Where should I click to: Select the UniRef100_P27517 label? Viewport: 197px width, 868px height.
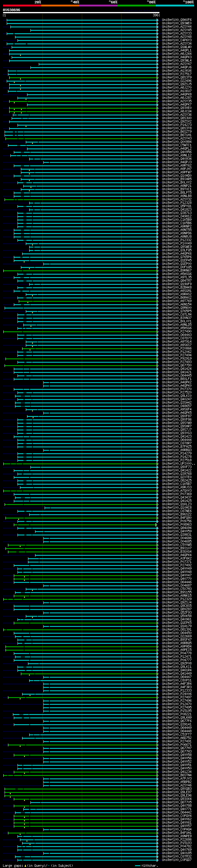177,74
